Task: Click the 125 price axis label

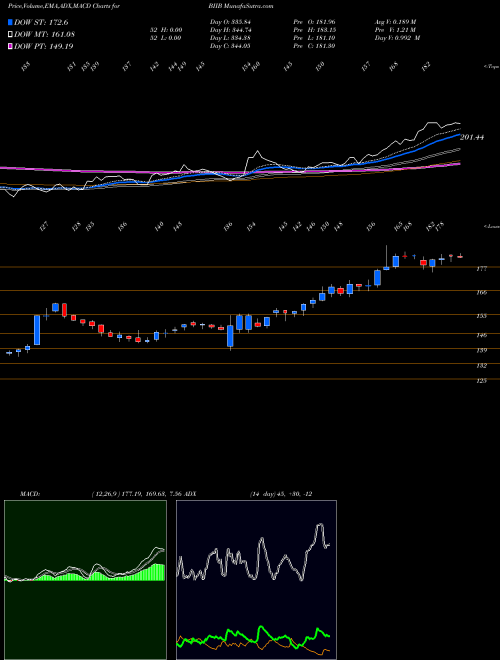Action: pos(481,381)
